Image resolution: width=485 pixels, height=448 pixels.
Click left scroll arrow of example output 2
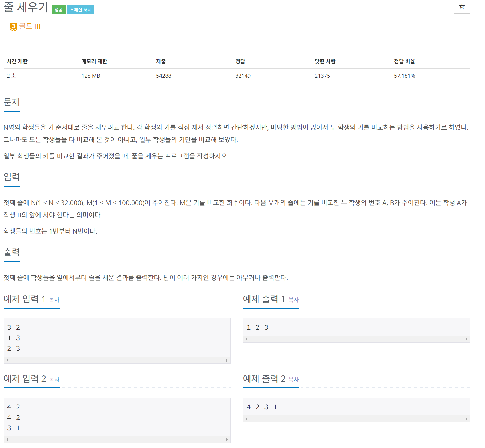coord(246,419)
